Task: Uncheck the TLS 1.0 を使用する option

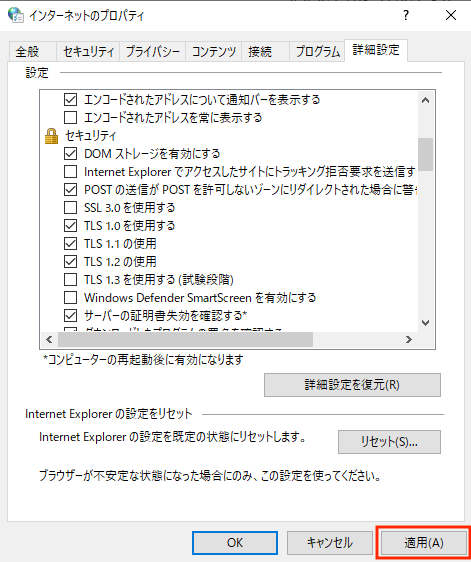Action: (x=70, y=225)
